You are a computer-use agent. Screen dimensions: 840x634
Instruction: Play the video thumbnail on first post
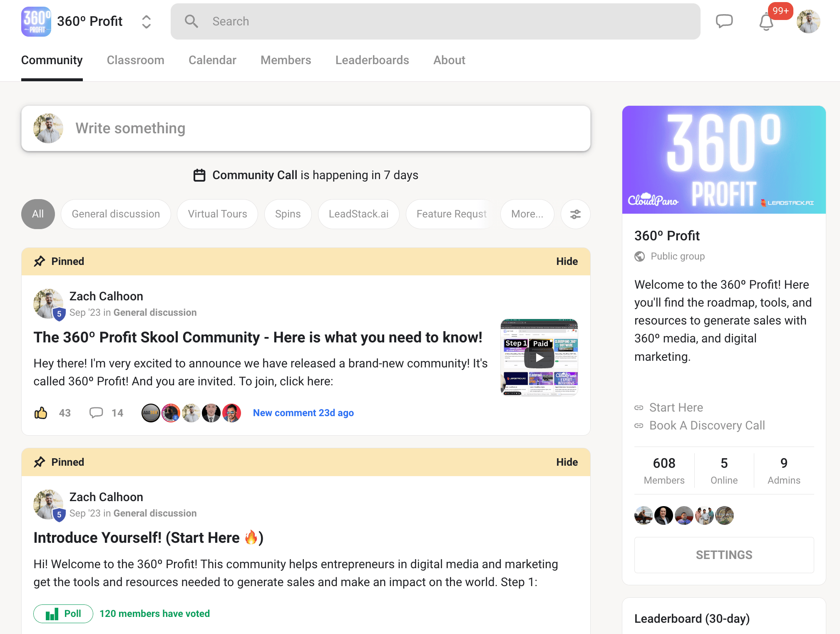[x=539, y=357]
